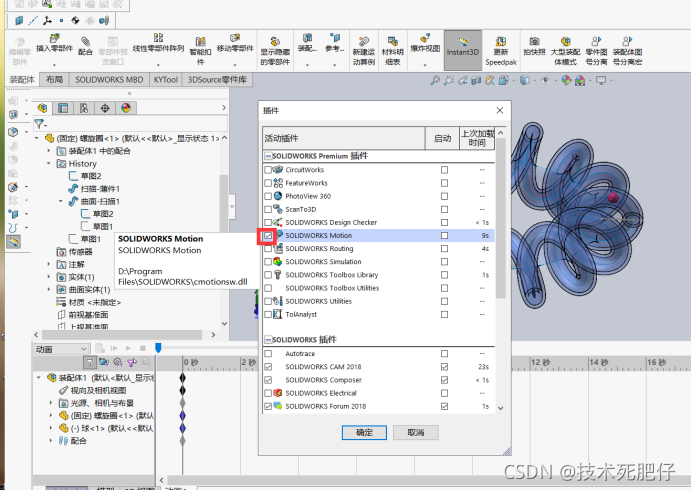
Task: Collapse the SOLIDWORKS Premium 插件 group
Action: pos(268,156)
